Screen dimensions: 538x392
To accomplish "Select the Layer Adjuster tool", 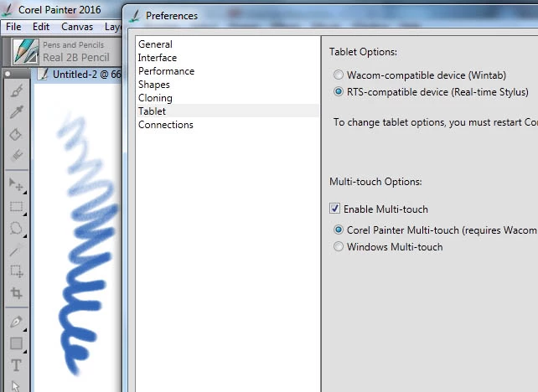I will [16, 184].
